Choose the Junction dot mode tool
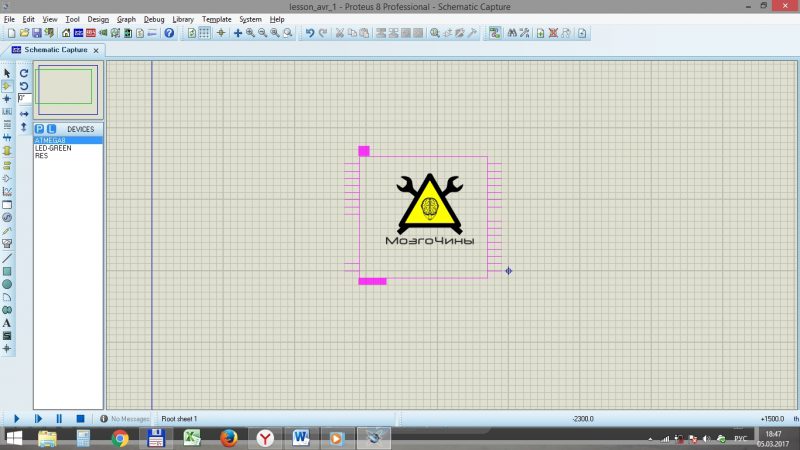 [7, 98]
